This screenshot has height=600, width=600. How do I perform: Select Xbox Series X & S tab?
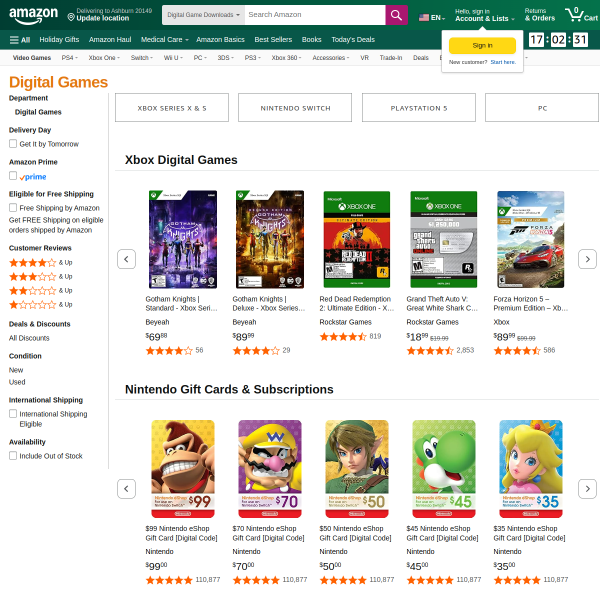point(172,108)
